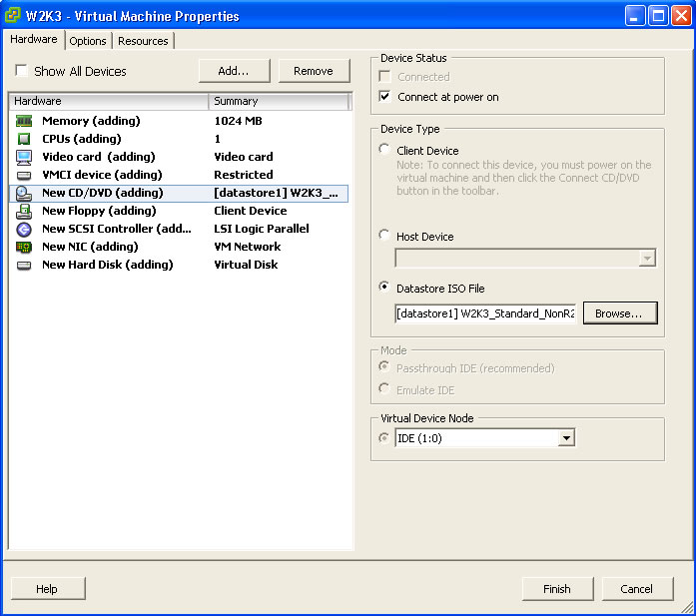Click the VM Network summary value
This screenshot has width=696, height=616.
coord(248,247)
